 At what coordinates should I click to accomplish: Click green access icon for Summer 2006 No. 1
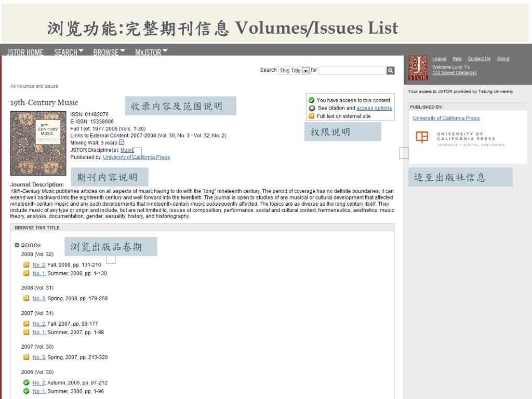[x=26, y=391]
